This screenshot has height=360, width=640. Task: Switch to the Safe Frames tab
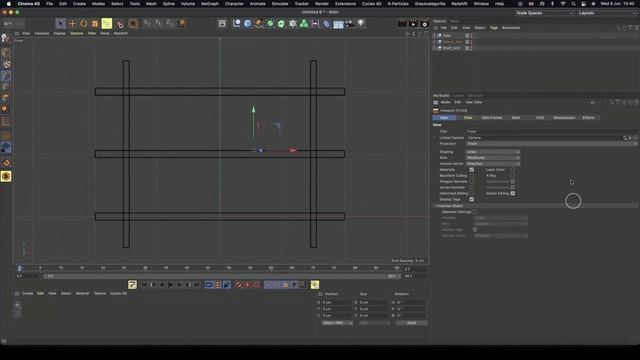pos(492,118)
